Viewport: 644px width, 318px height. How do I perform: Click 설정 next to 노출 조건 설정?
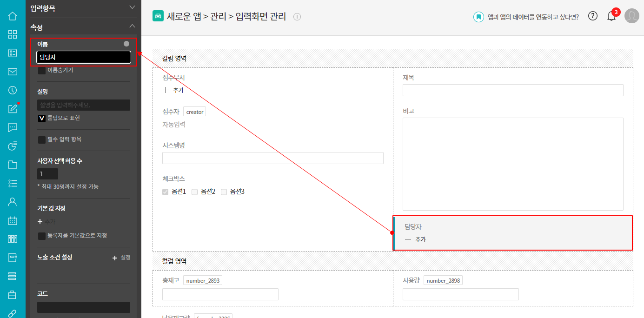tap(121, 258)
